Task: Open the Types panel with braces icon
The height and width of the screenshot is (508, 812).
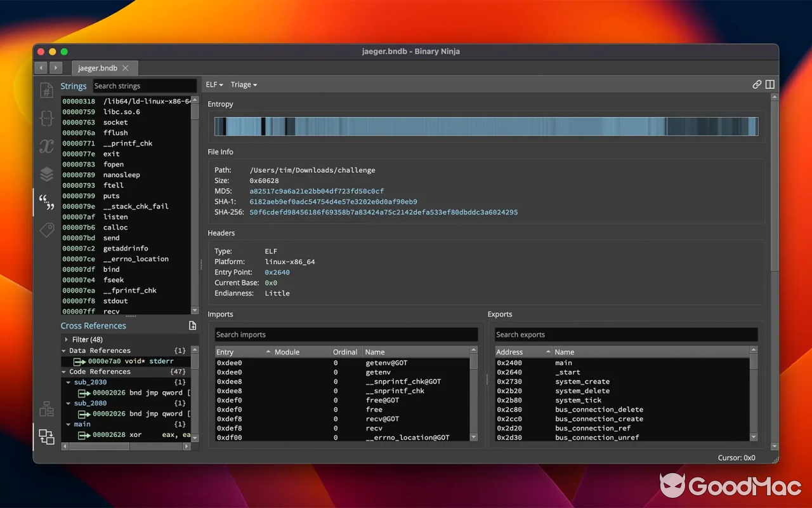Action: (46, 118)
